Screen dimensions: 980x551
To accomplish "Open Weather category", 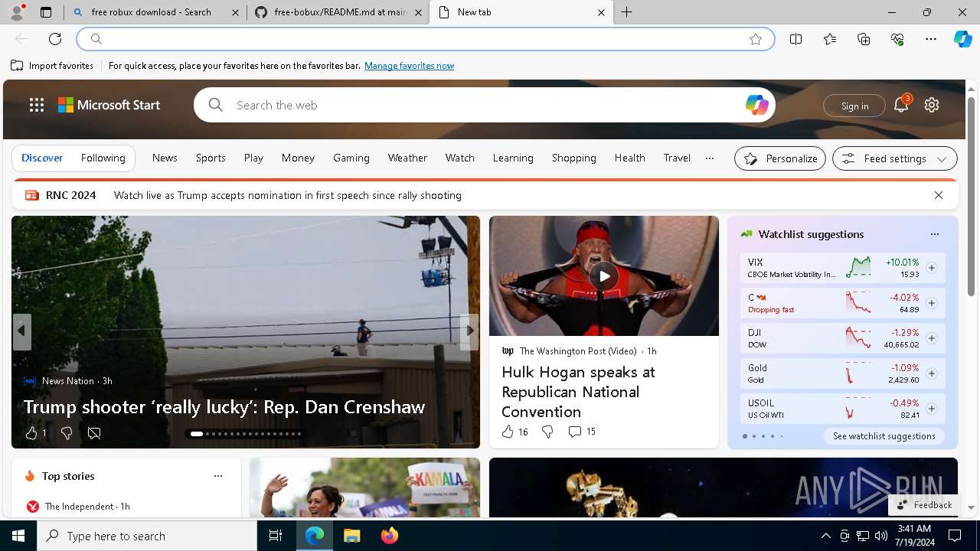I will coord(407,158).
